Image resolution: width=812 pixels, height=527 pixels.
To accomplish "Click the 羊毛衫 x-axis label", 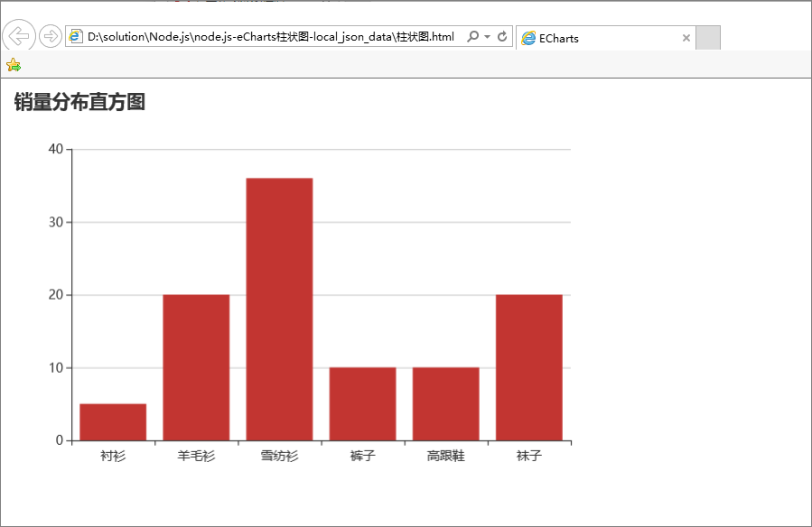I will [196, 456].
